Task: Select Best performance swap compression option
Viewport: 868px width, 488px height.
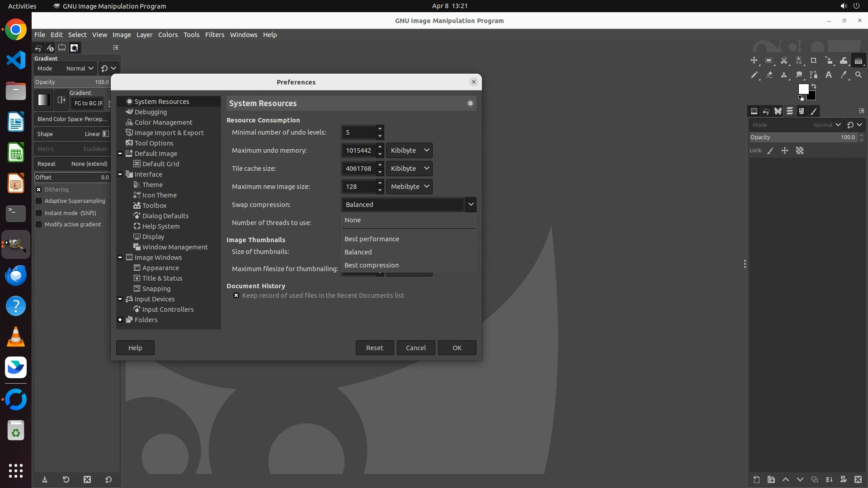Action: click(372, 239)
